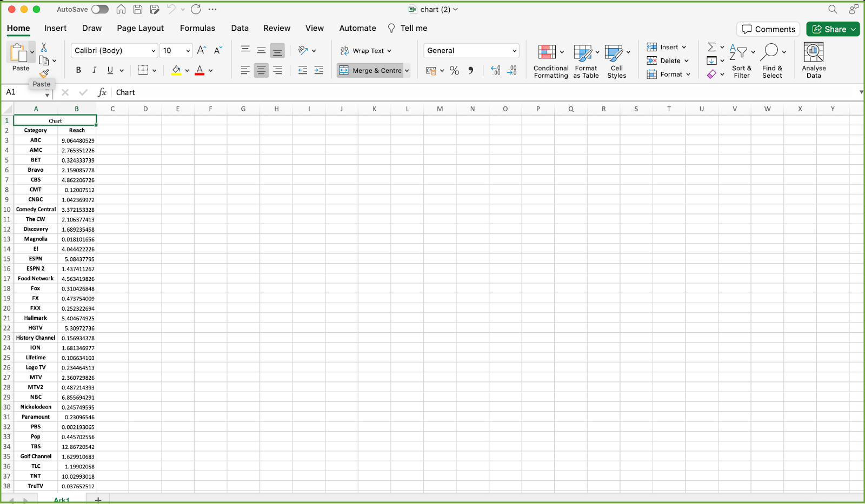865x504 pixels.
Task: Toggle Italic formatting
Action: tap(94, 70)
